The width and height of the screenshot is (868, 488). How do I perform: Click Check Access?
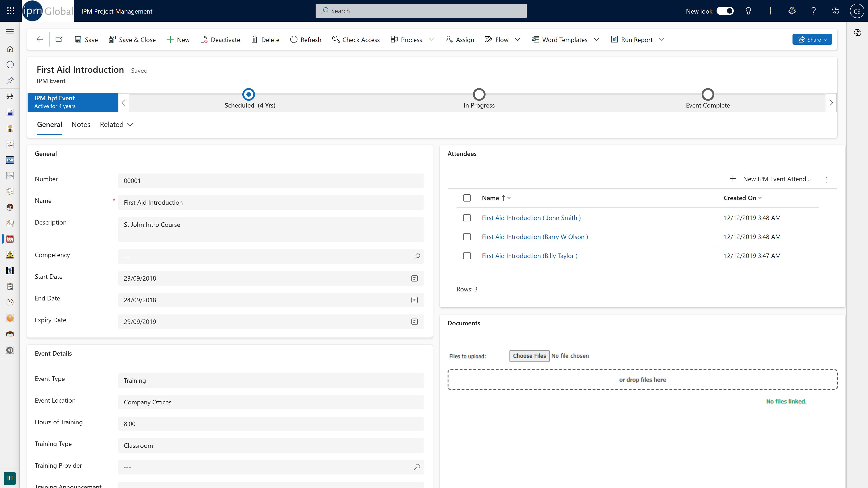[x=356, y=39]
